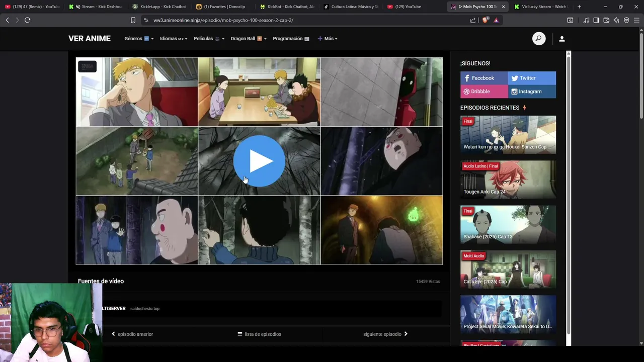Switch to KickBot - Kick Chatbot tab

tap(287, 7)
